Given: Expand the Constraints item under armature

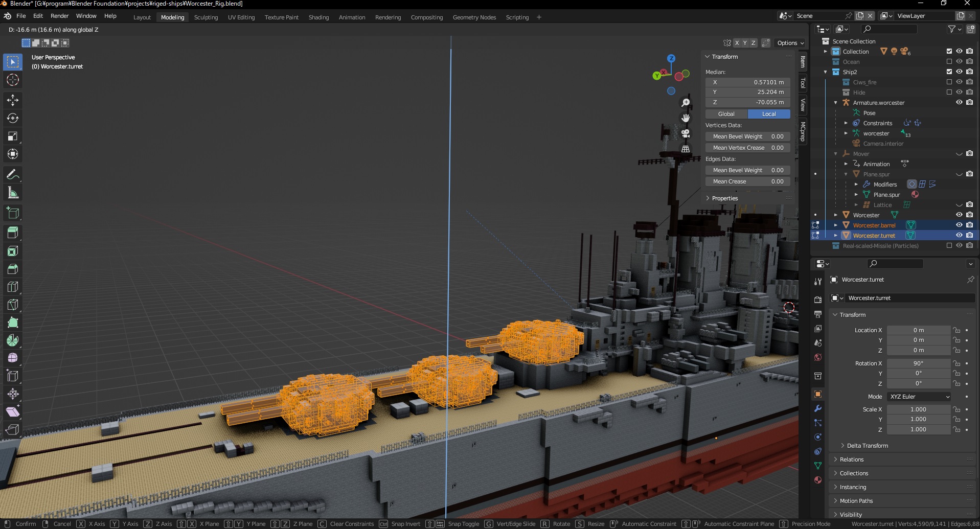Looking at the screenshot, I should coord(846,123).
